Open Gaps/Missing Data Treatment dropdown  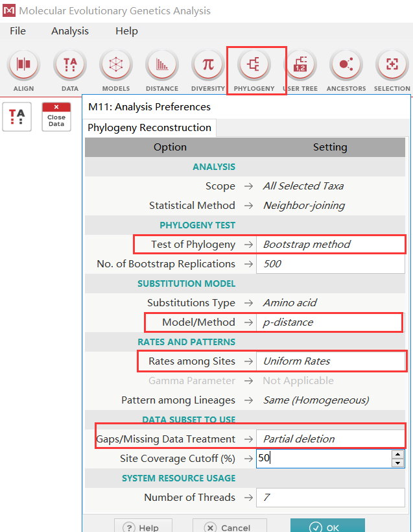click(x=331, y=439)
